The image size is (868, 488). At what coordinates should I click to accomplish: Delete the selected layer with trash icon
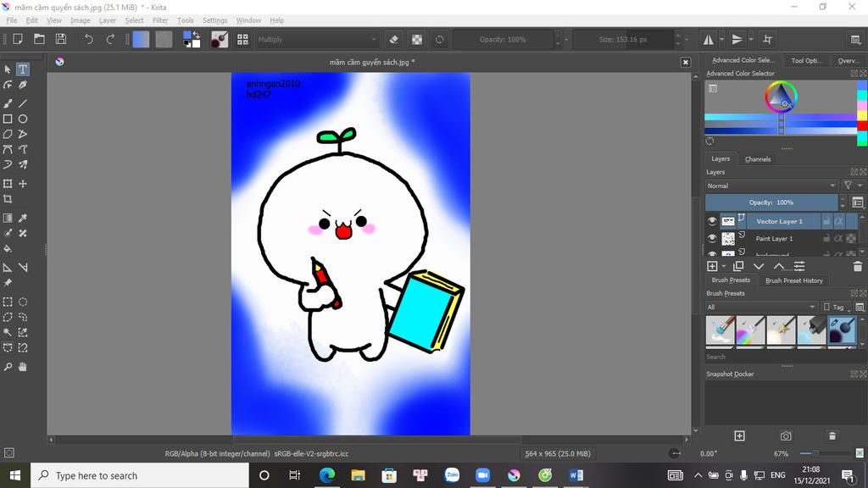pyautogui.click(x=858, y=267)
